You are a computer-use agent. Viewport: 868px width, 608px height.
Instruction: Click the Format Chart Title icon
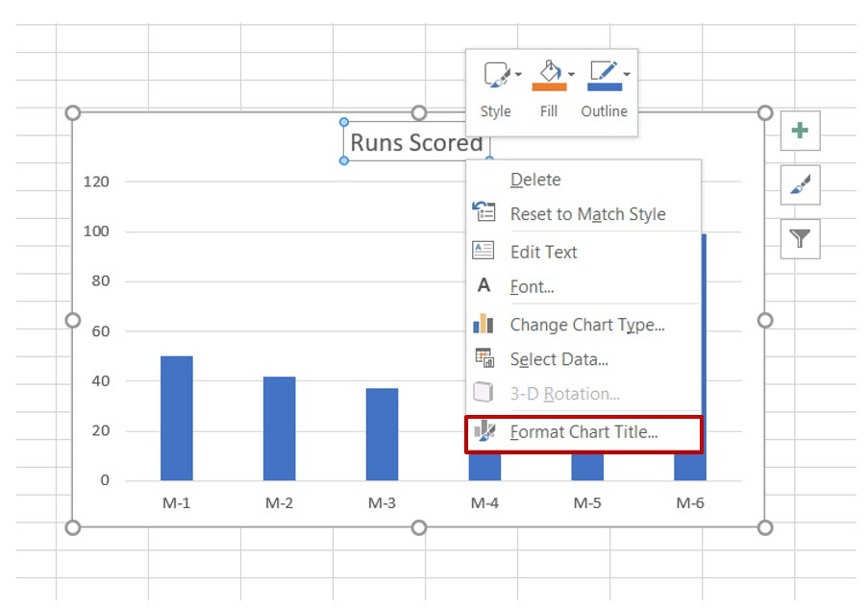pos(484,433)
